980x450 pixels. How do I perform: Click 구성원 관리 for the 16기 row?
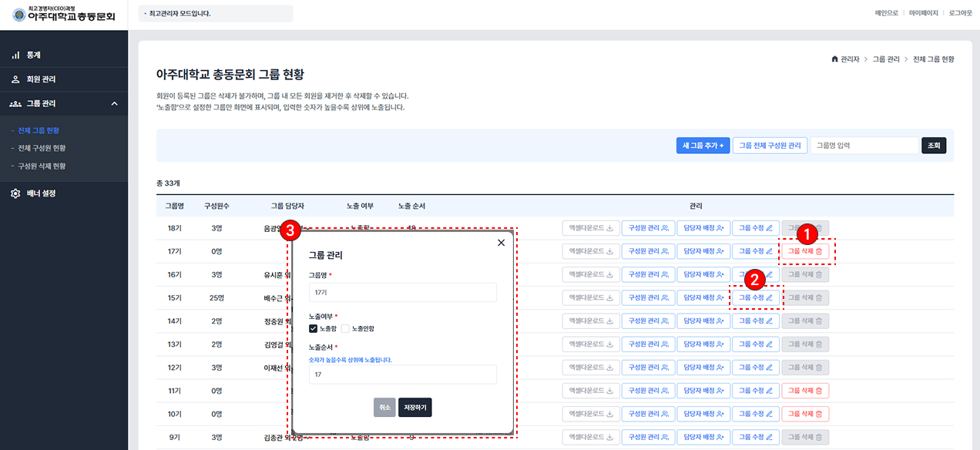click(x=648, y=274)
